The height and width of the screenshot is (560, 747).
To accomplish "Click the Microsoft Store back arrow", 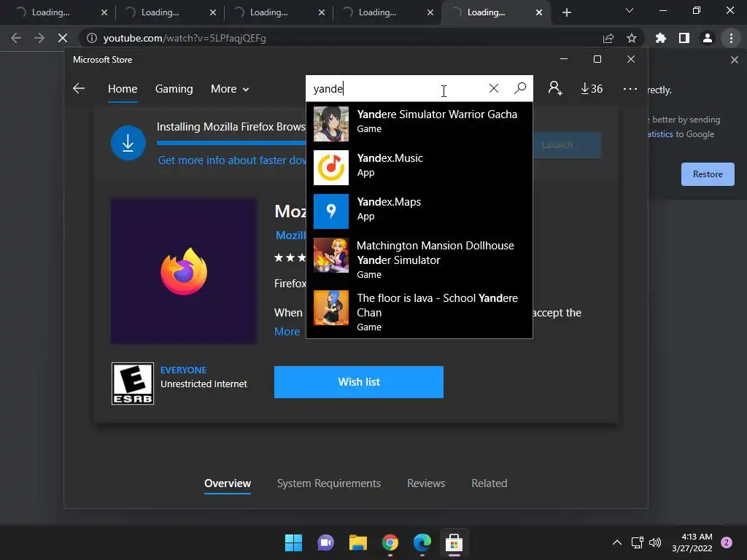I will click(79, 88).
